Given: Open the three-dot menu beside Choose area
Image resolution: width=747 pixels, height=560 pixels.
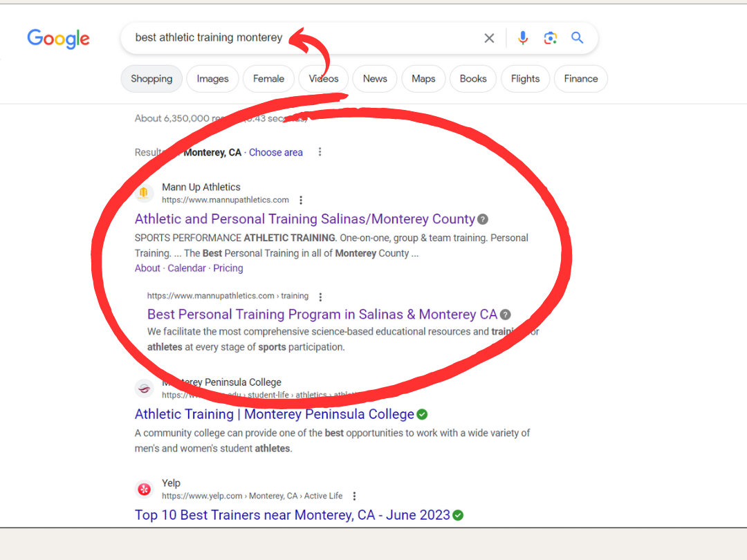Looking at the screenshot, I should click(320, 152).
